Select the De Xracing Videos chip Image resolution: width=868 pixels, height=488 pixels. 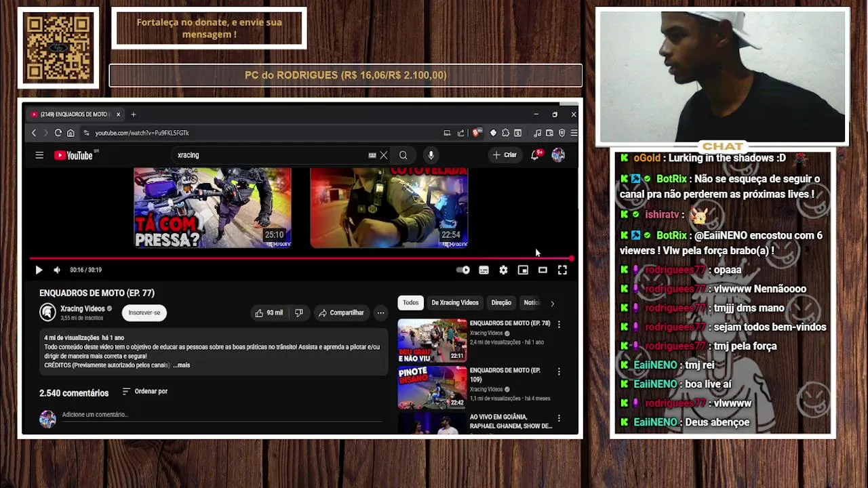click(x=455, y=302)
